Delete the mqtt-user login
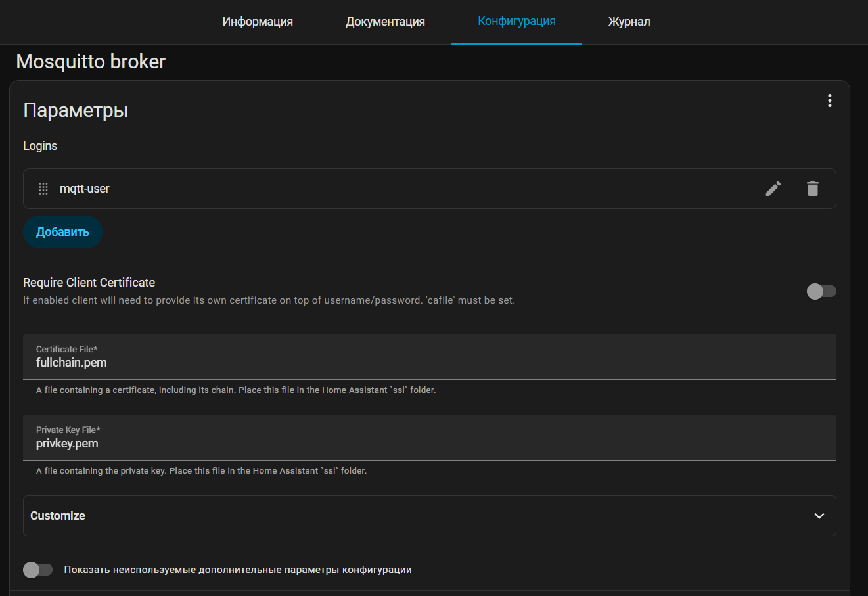Viewport: 868px width, 596px height. pos(813,189)
